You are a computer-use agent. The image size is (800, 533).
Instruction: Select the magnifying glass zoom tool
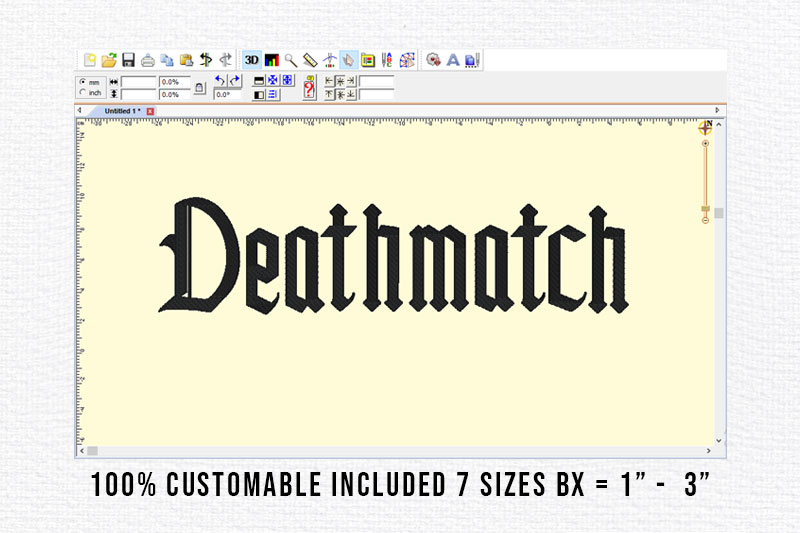pos(291,60)
